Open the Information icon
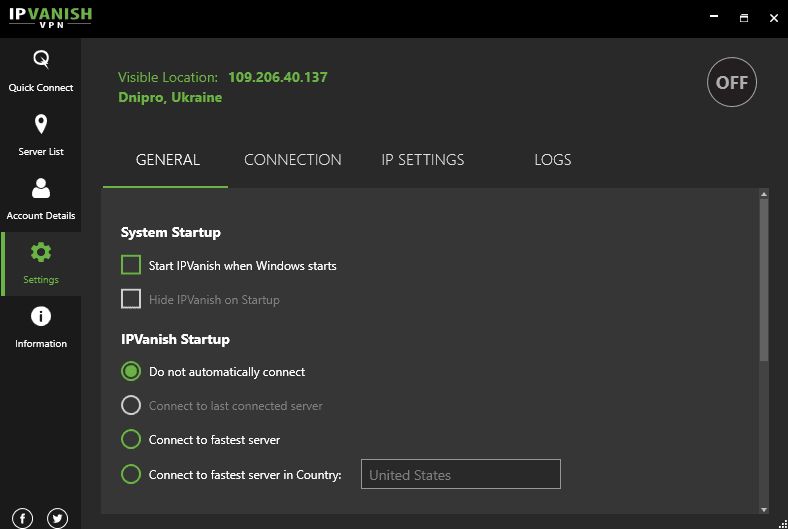The width and height of the screenshot is (788, 529). pos(41,316)
